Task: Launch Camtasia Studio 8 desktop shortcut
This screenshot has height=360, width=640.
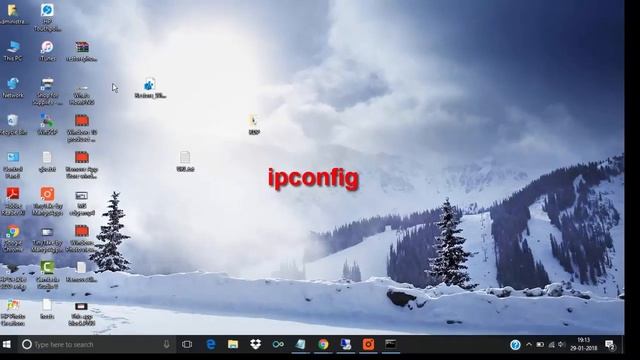Action: point(47,275)
